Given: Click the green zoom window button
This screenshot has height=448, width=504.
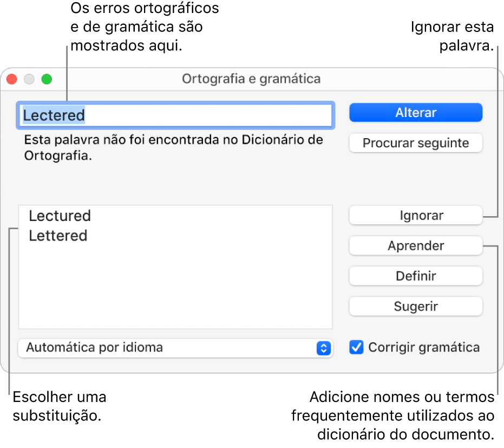Looking at the screenshot, I should pyautogui.click(x=47, y=79).
